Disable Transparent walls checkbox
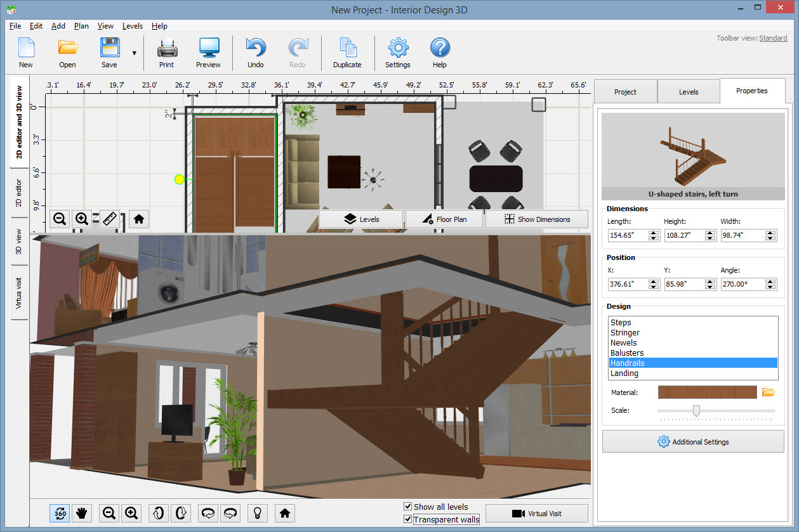 coord(408,519)
